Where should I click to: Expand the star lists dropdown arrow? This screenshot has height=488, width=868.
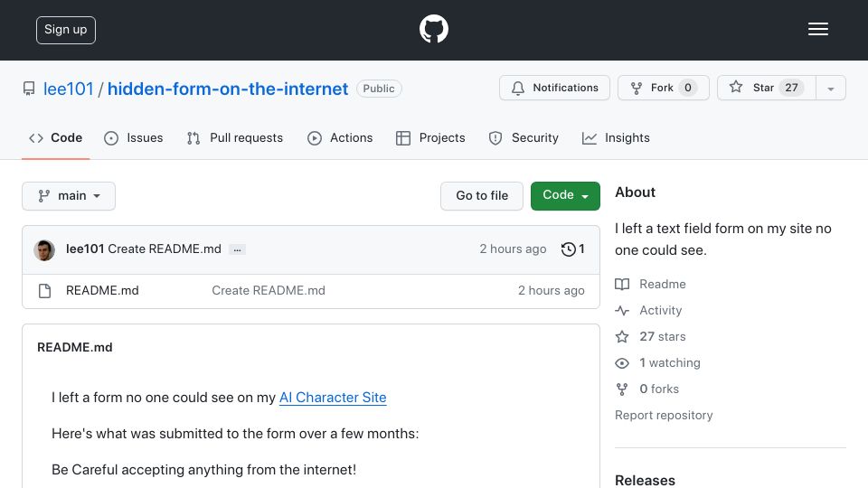point(830,89)
